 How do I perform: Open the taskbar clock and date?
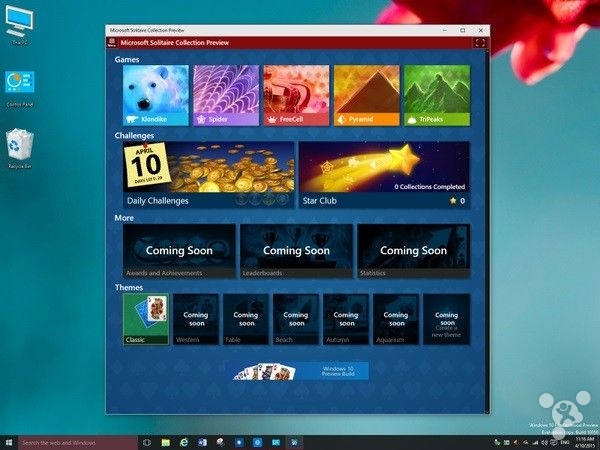pos(585,443)
